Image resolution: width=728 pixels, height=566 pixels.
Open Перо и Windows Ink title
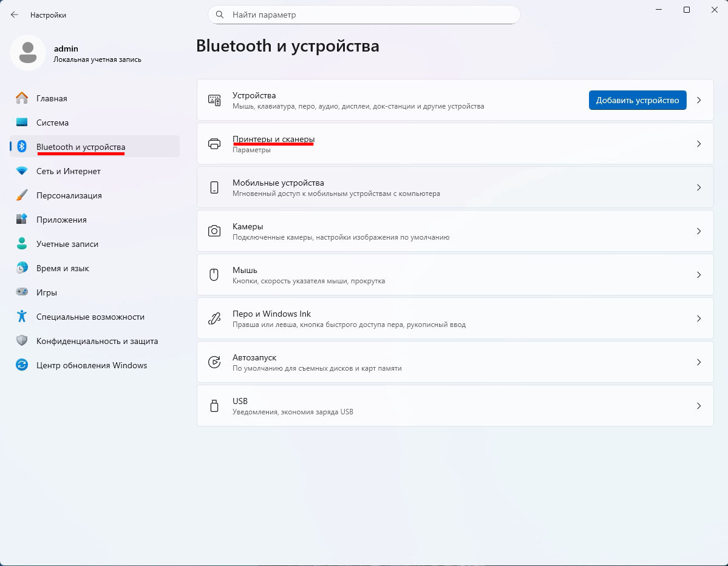271,314
